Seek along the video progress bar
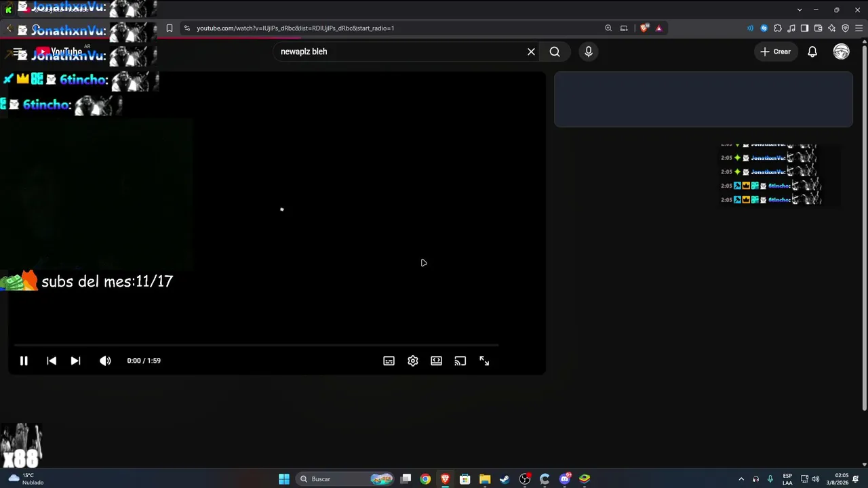 (256, 346)
